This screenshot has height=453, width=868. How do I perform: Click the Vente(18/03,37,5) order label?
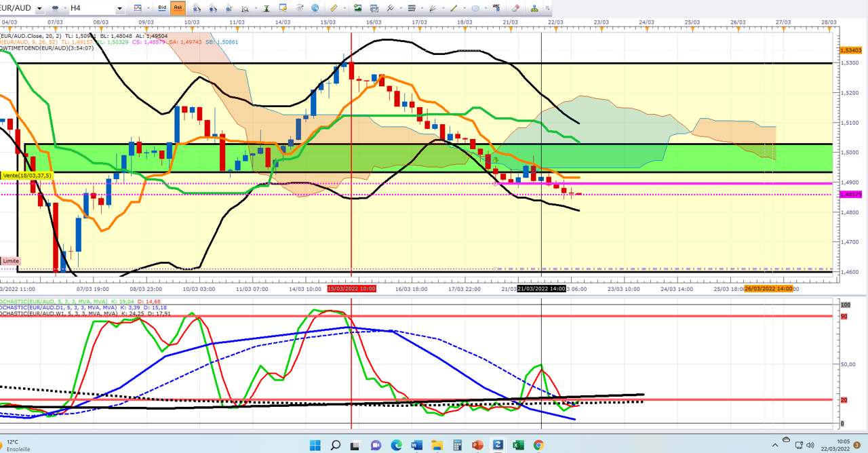(x=26, y=176)
